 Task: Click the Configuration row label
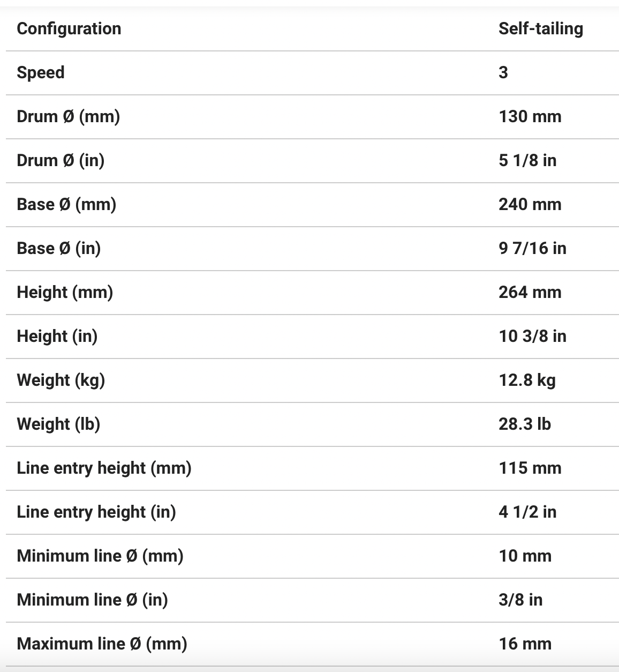point(69,28)
